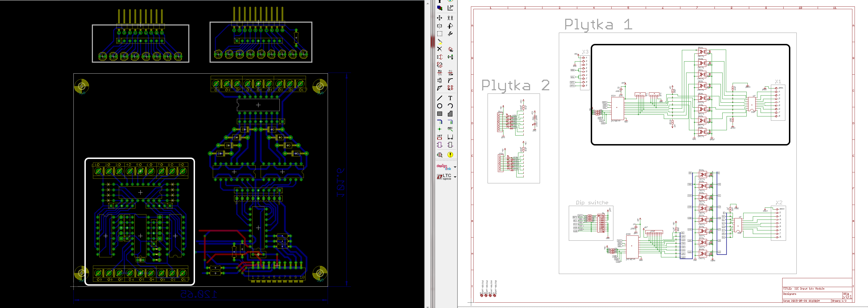Click the "Dip switche" schematic label
868x308 pixels.
tap(592, 203)
